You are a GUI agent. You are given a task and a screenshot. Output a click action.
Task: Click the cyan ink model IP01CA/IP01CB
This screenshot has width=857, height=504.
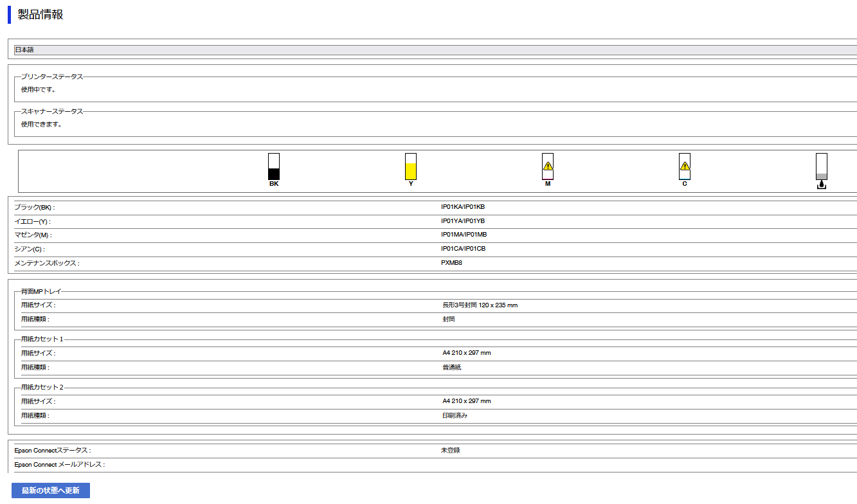463,249
